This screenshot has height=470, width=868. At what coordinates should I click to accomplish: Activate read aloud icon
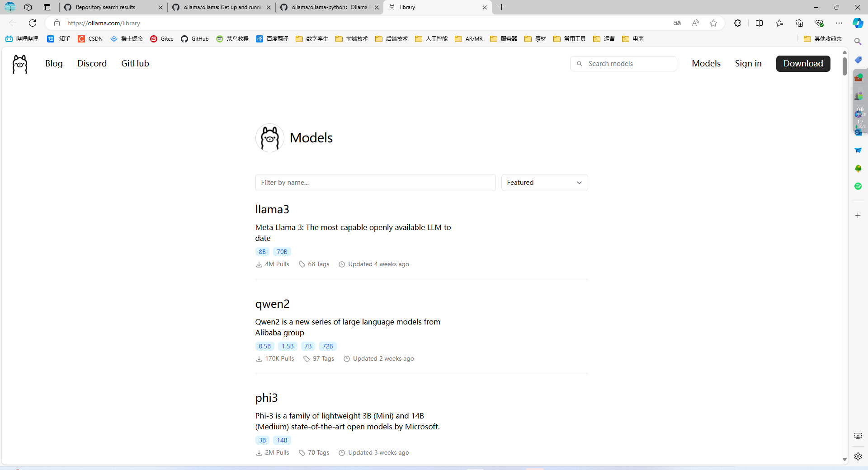pyautogui.click(x=695, y=23)
